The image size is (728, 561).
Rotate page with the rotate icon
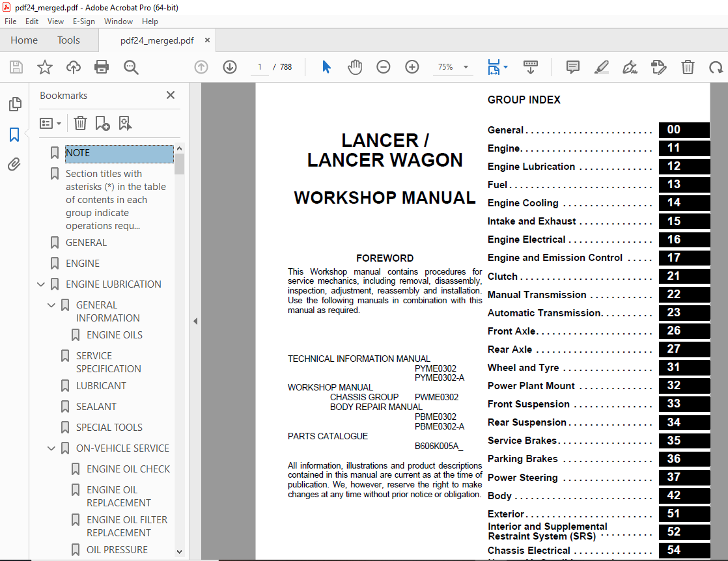[x=716, y=67]
